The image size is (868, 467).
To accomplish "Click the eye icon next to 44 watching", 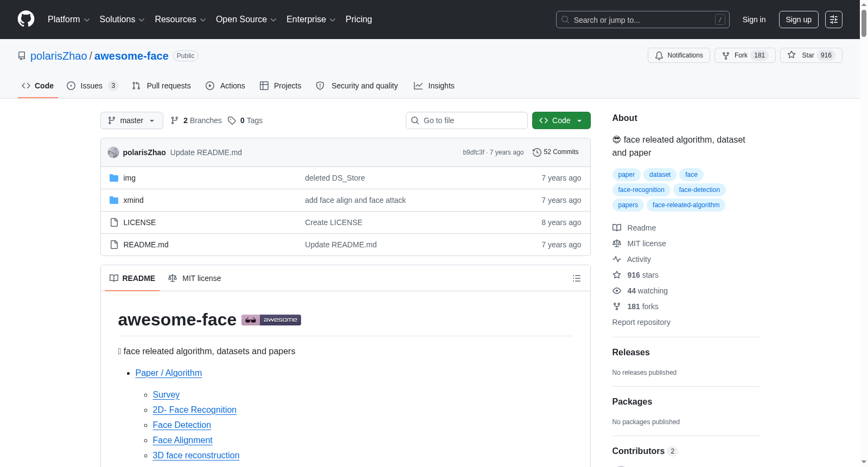I will [617, 291].
